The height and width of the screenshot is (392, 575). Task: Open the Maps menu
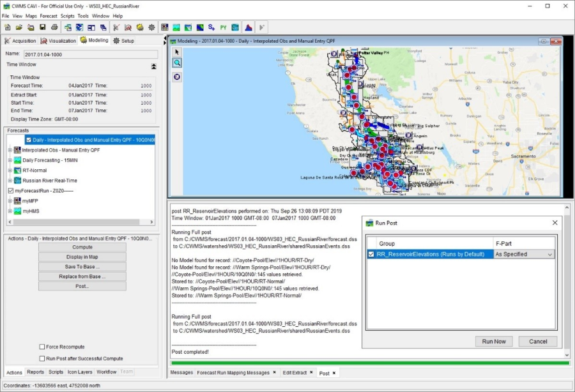point(31,16)
